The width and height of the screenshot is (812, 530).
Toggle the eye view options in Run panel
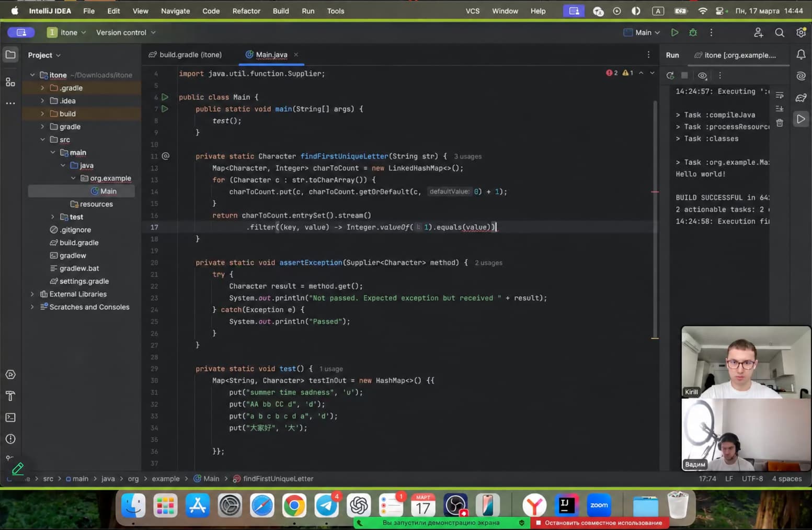point(702,75)
